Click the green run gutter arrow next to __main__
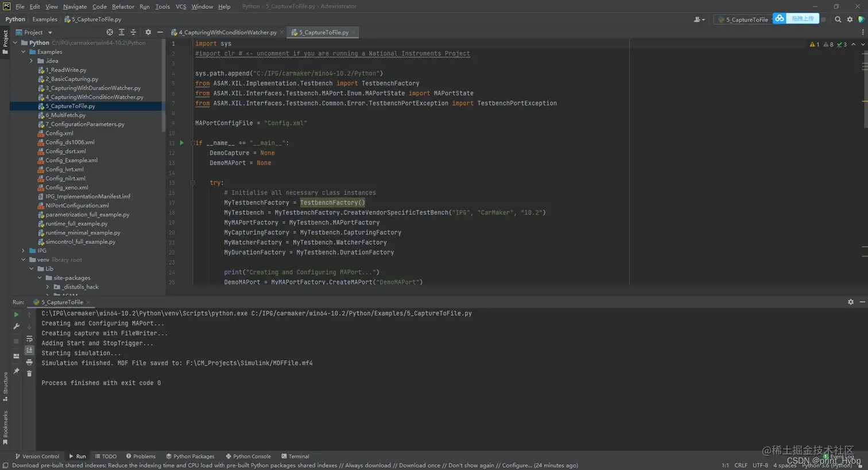 coord(182,143)
